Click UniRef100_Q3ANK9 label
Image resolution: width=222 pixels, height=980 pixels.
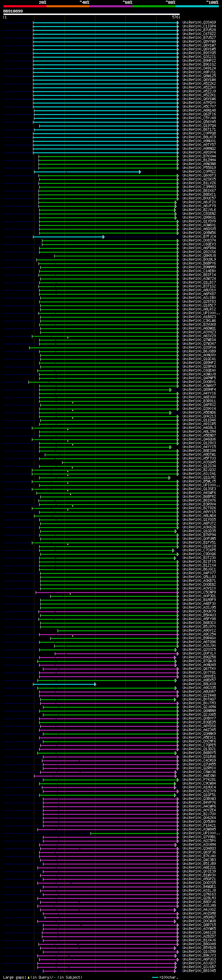coord(199,734)
